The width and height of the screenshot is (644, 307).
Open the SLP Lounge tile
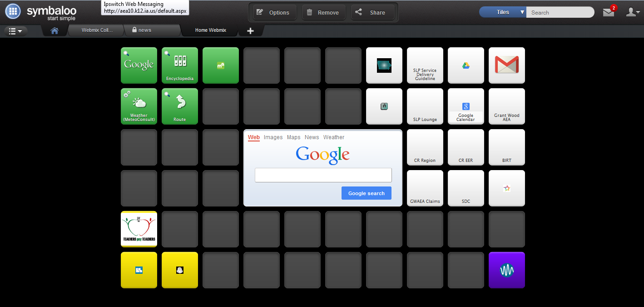click(425, 106)
